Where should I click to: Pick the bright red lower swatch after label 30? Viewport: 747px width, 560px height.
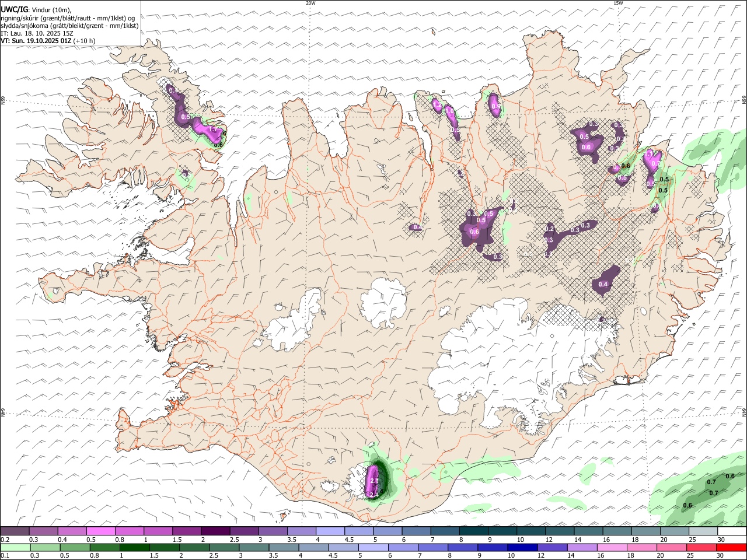point(732,547)
